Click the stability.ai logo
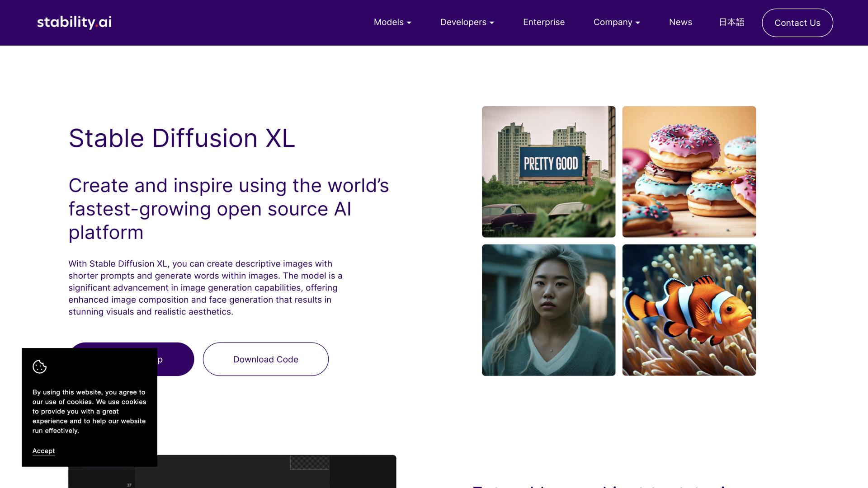Image resolution: width=868 pixels, height=488 pixels. tap(74, 22)
